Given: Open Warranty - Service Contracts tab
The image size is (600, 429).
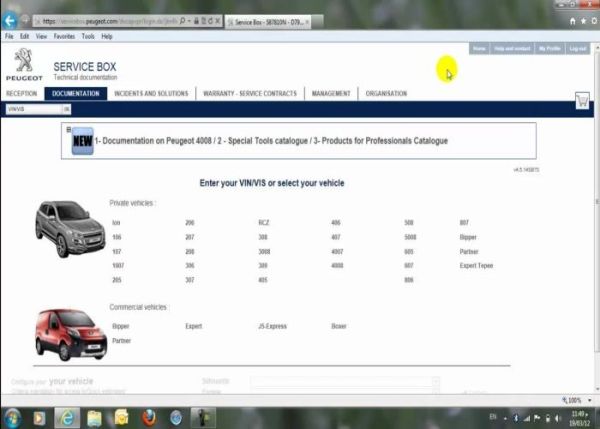Looking at the screenshot, I should pyautogui.click(x=250, y=93).
